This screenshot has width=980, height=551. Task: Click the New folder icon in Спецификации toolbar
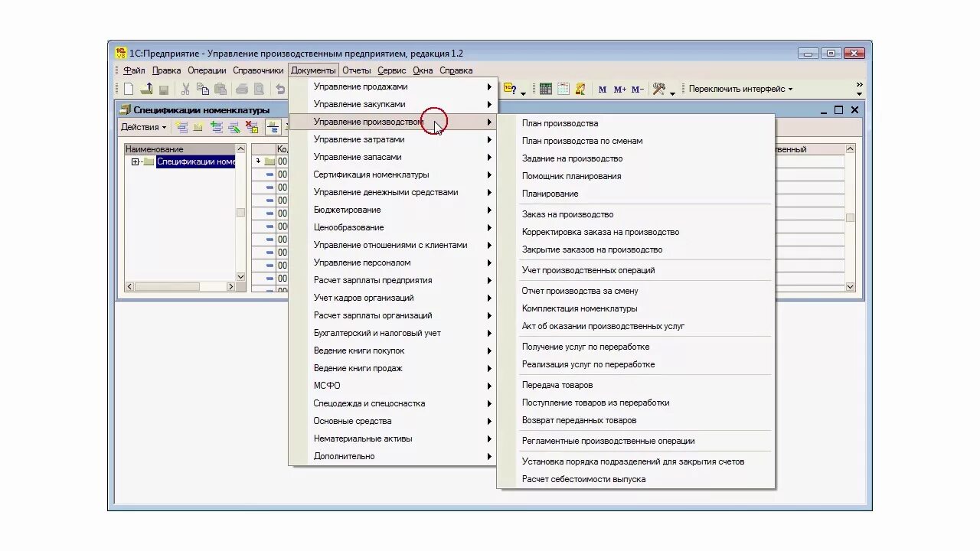198,127
